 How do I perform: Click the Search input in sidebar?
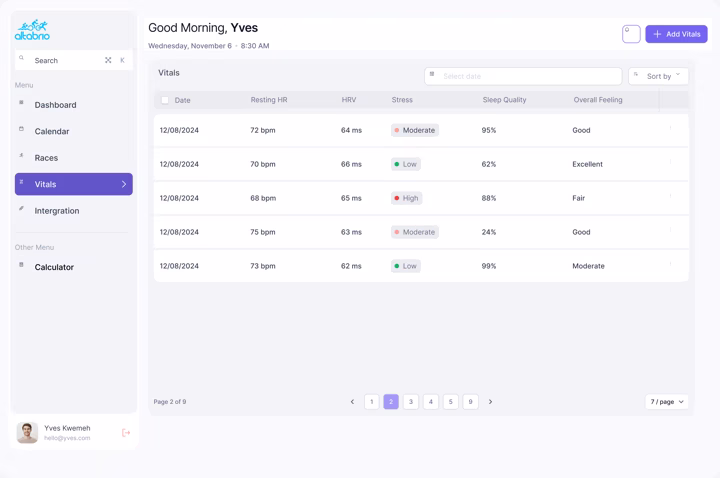pyautogui.click(x=73, y=60)
